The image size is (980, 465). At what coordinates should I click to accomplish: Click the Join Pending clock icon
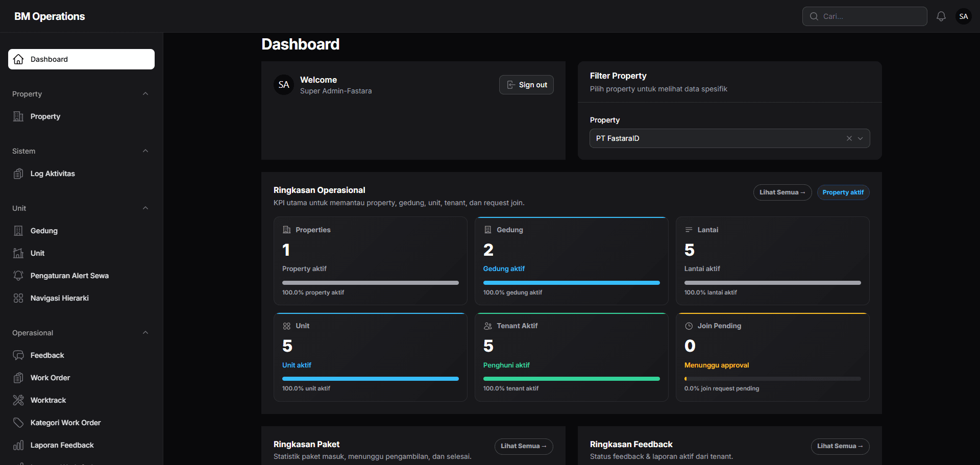click(689, 326)
